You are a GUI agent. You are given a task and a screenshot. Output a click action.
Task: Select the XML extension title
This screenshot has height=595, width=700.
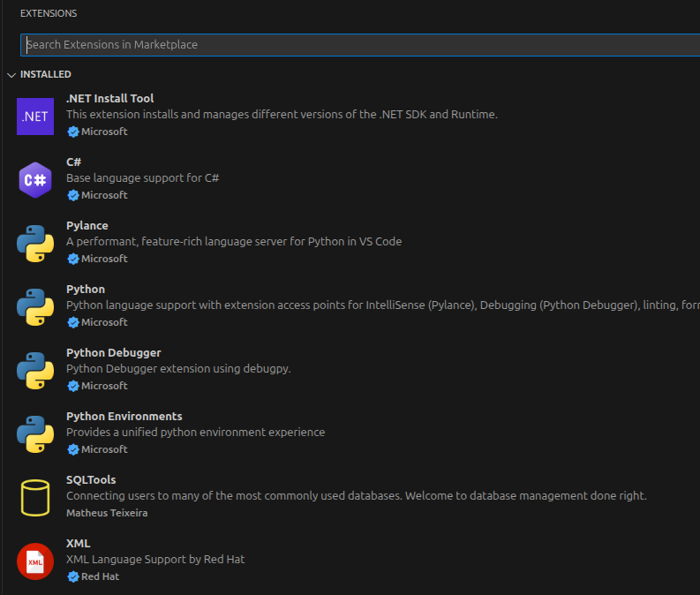click(x=78, y=544)
